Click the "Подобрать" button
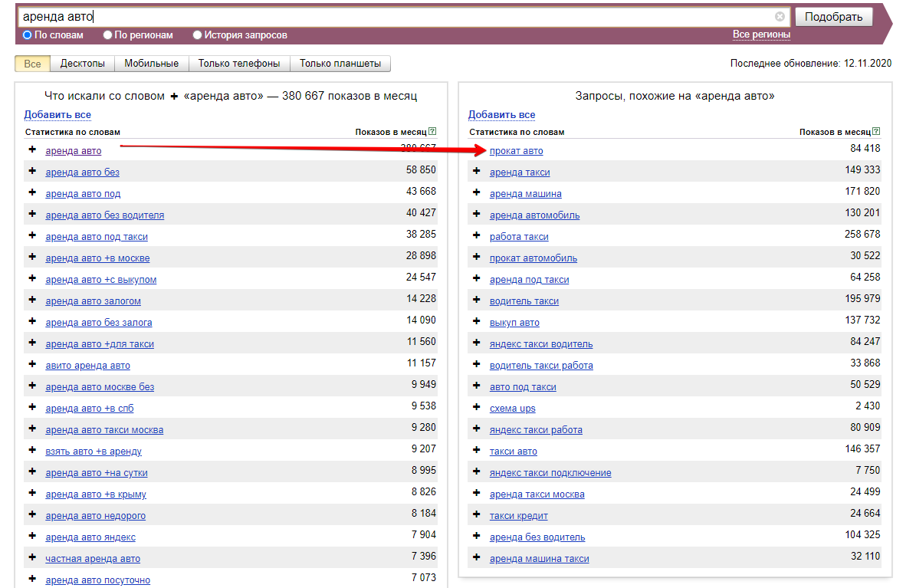This screenshot has height=588, width=916. pyautogui.click(x=833, y=16)
